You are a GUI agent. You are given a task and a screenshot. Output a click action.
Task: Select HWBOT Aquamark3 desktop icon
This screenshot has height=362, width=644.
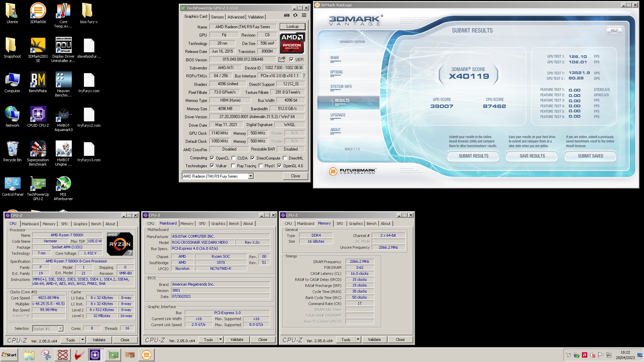click(x=63, y=119)
